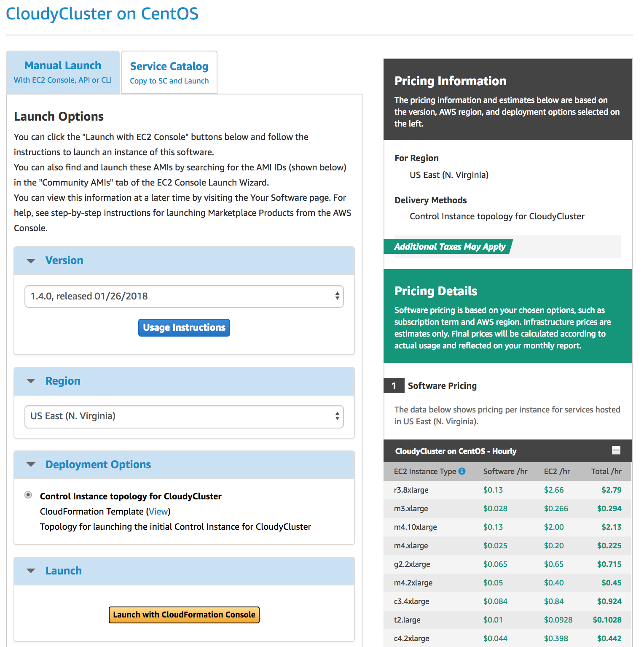Click the m4.xlarge instance row
The height and width of the screenshot is (647, 644).
pos(507,546)
